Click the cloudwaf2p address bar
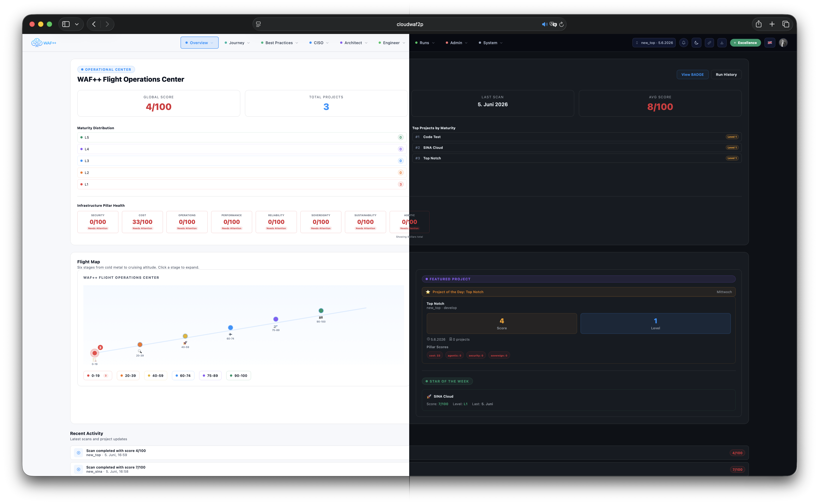Image resolution: width=818 pixels, height=504 pixels. click(x=410, y=24)
